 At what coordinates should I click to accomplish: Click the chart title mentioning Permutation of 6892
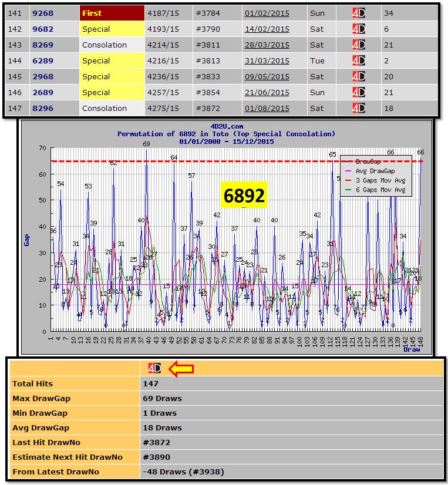click(226, 134)
